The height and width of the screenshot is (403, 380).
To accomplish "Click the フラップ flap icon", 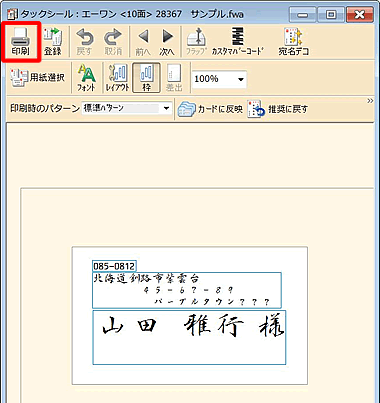I will (196, 42).
